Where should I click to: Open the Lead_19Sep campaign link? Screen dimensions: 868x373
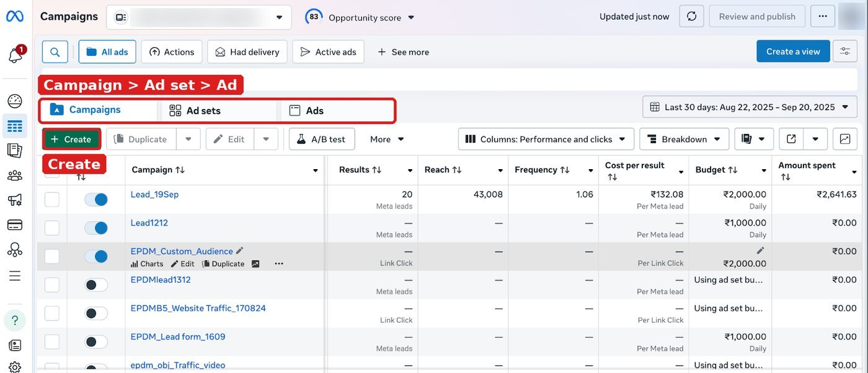(154, 195)
